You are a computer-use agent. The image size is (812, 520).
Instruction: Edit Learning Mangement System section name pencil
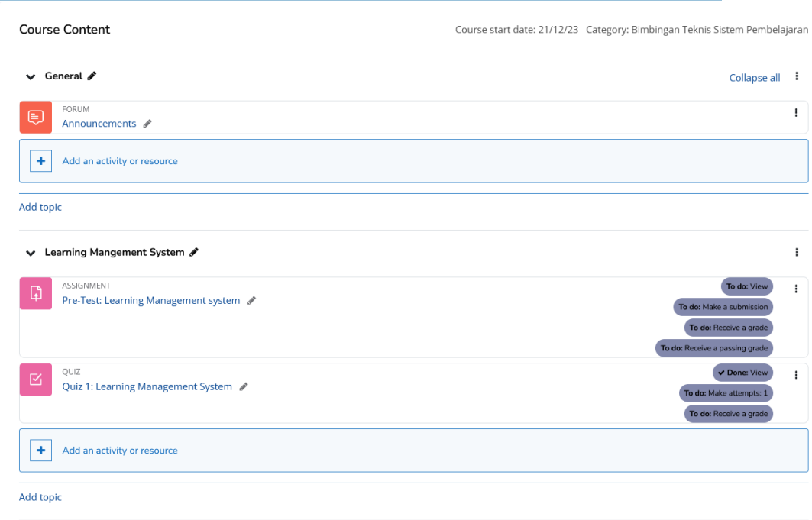click(194, 252)
